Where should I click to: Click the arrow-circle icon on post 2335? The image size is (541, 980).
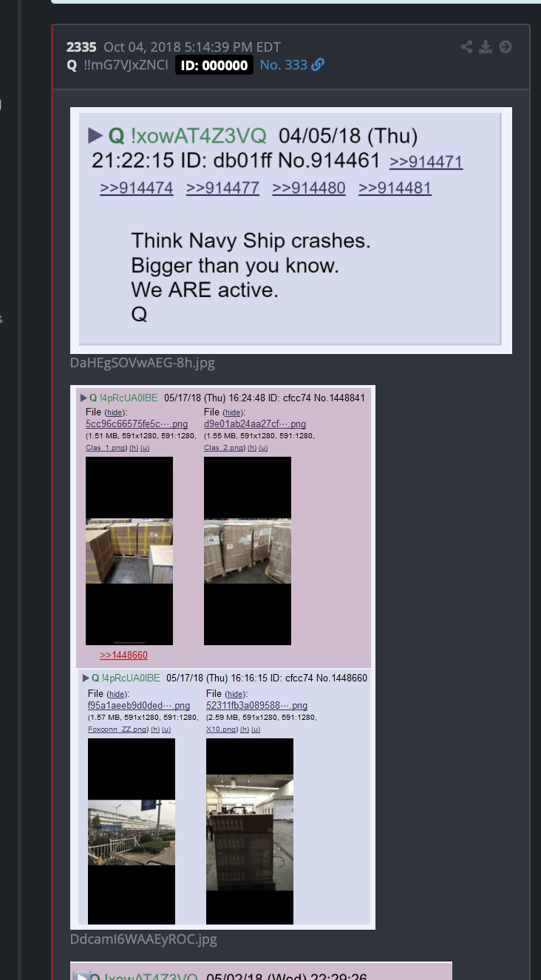[x=506, y=47]
